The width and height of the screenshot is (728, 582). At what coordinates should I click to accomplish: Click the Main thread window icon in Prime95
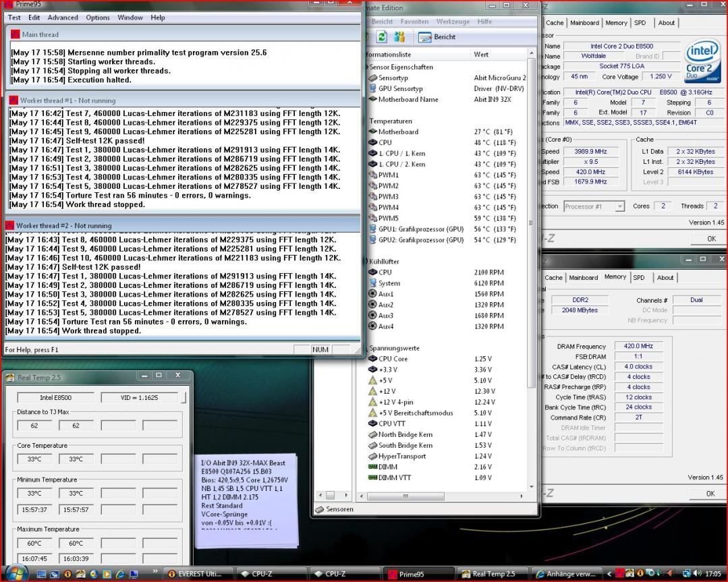[16, 34]
